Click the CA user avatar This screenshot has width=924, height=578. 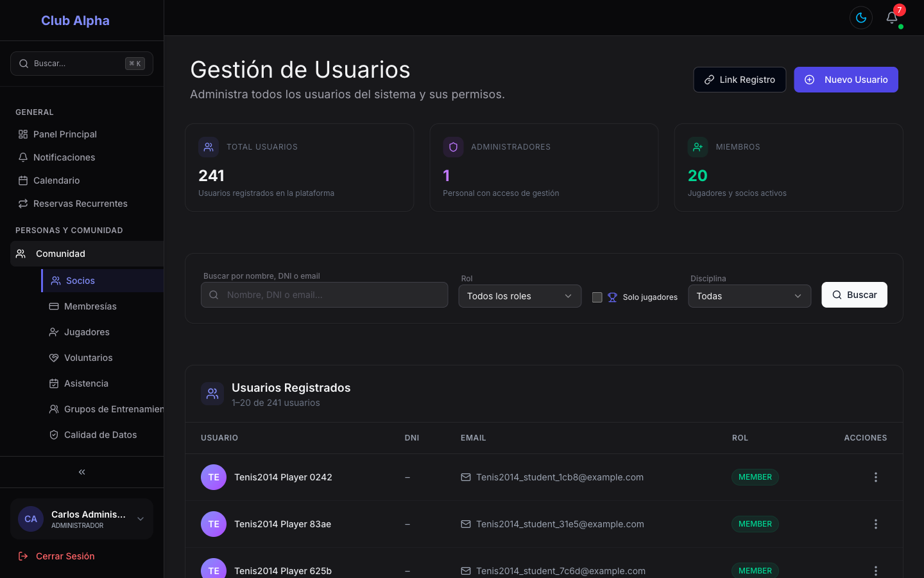point(31,519)
